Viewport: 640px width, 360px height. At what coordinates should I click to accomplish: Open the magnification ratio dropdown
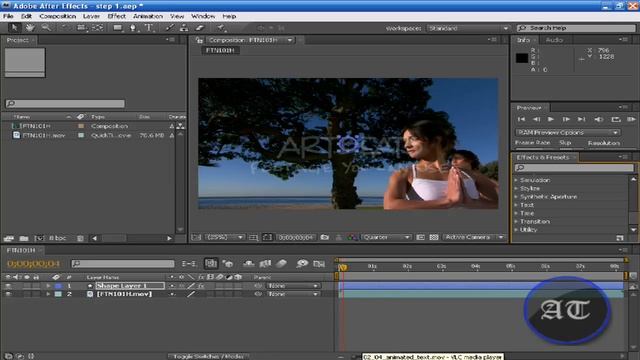click(224, 237)
